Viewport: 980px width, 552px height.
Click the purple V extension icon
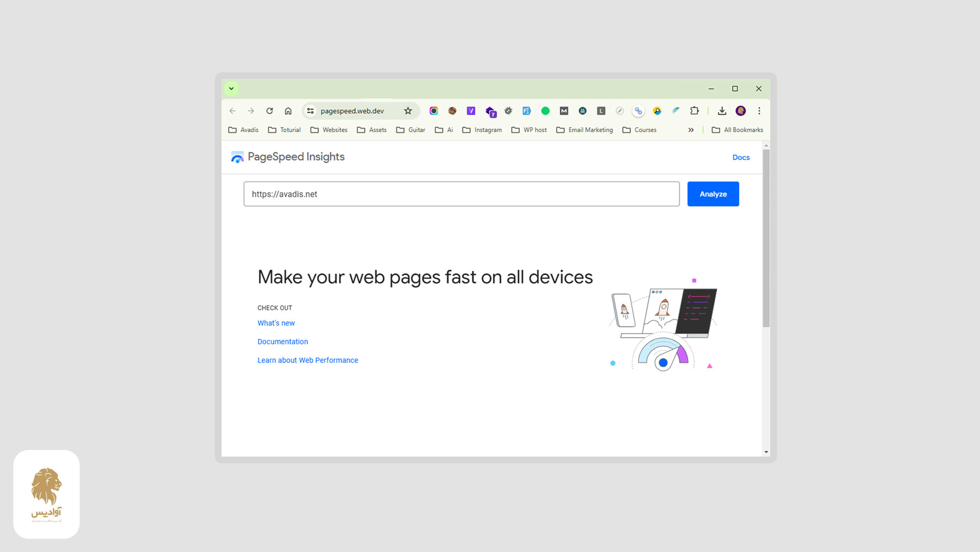[471, 111]
